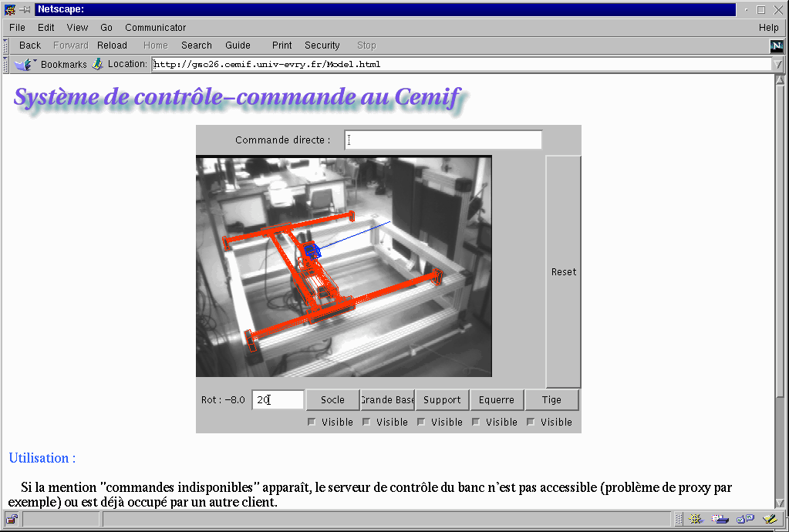Open Composer icon in component bar

tap(769, 519)
